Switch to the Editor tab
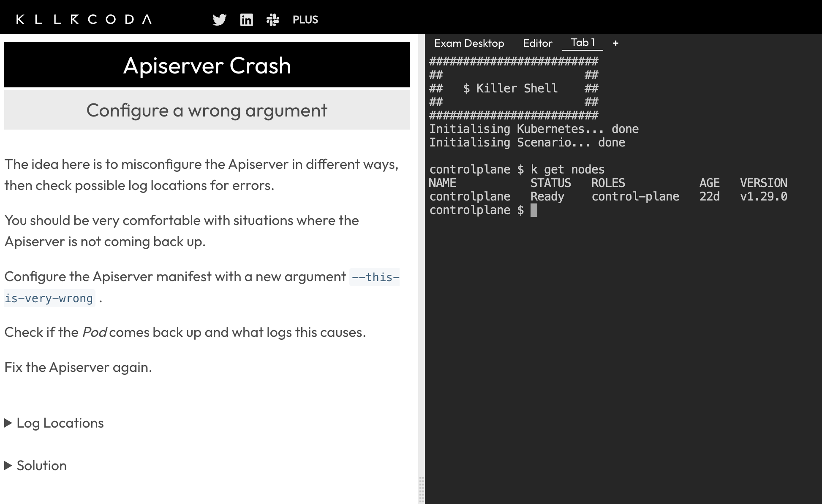The height and width of the screenshot is (504, 822). (x=537, y=43)
